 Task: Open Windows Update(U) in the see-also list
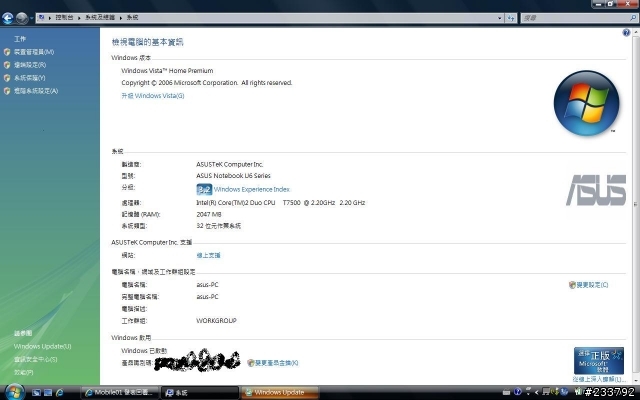point(42,347)
